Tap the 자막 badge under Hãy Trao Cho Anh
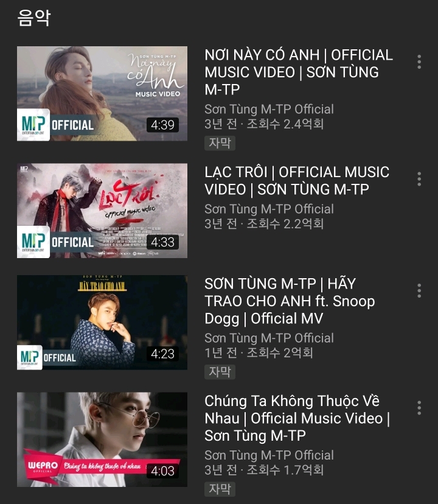Viewport: 438px width, 504px height. 220,372
